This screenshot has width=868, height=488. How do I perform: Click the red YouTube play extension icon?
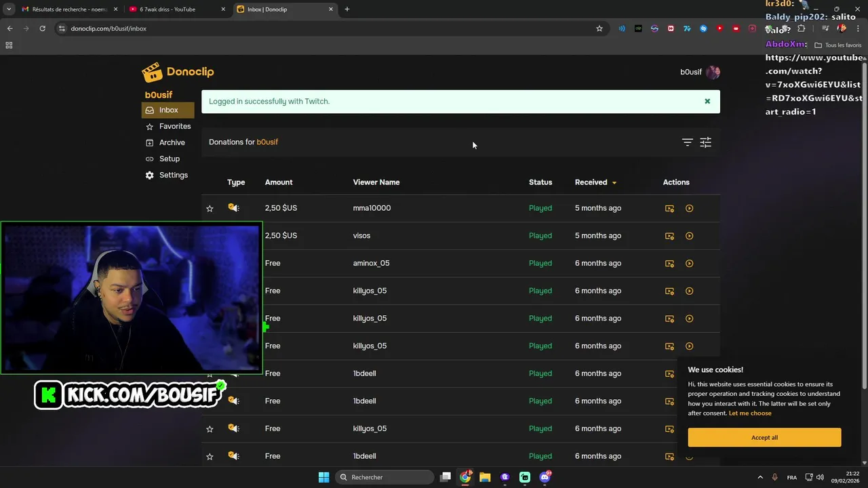pos(719,28)
